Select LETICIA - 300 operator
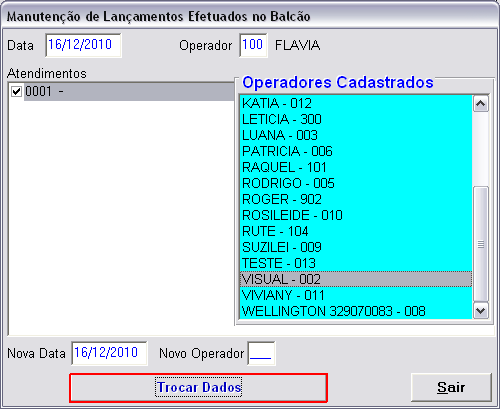 (356, 119)
